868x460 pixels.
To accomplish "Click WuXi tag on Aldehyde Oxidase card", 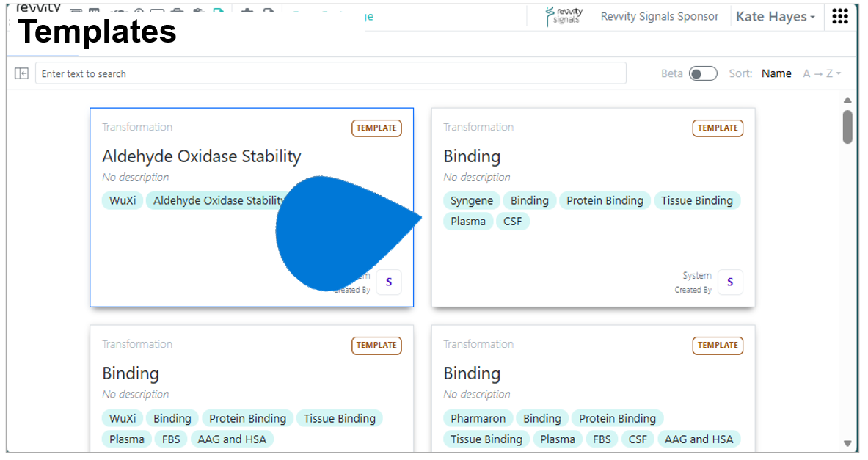I will point(123,200).
